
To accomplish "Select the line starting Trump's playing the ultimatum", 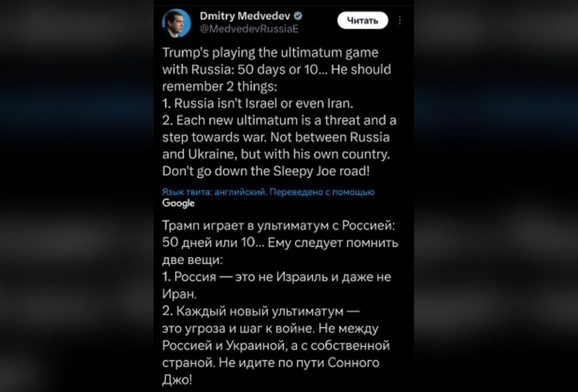I will pos(270,53).
